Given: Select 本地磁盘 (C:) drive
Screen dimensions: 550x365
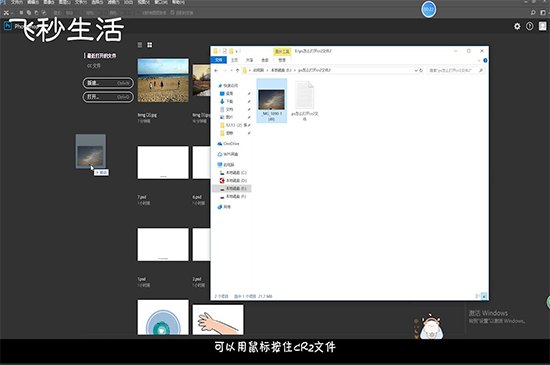Looking at the screenshot, I should click(233, 173).
